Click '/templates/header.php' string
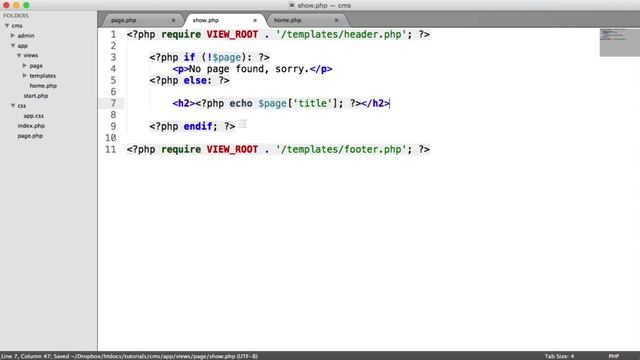 pyautogui.click(x=341, y=35)
